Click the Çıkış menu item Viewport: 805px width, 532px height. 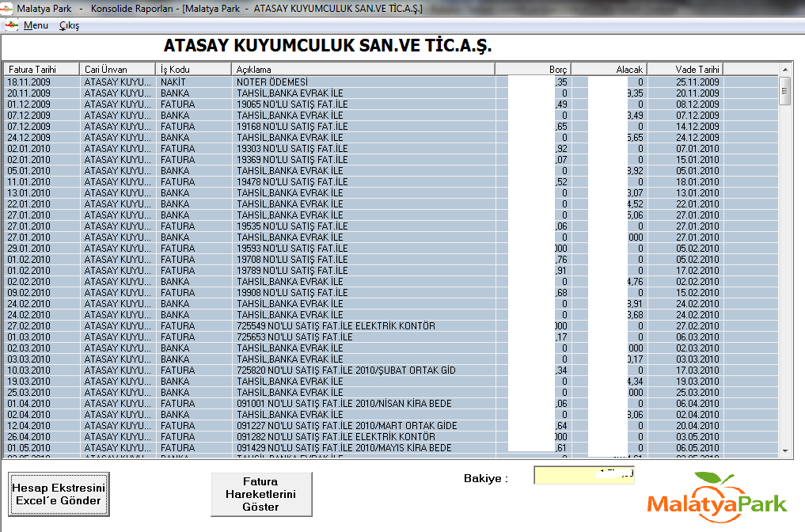[x=69, y=25]
